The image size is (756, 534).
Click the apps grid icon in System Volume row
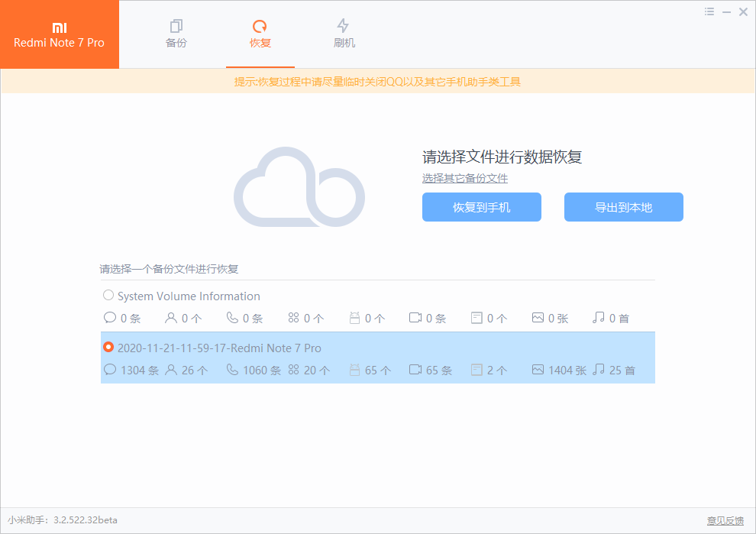294,317
